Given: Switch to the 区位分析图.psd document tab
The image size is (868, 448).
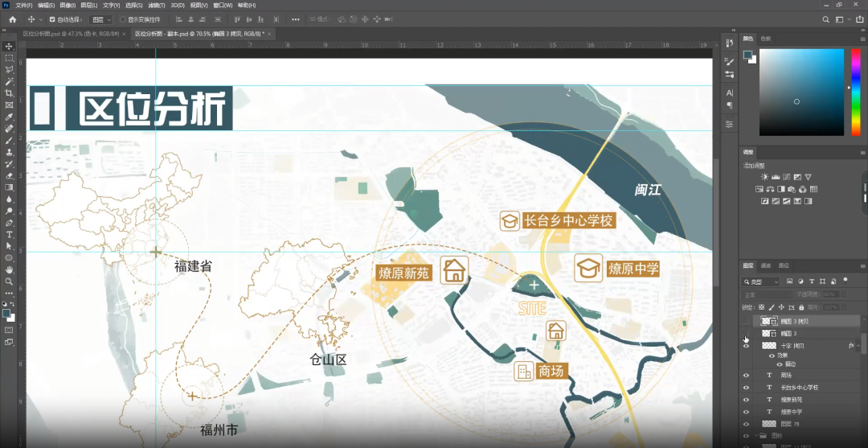Looking at the screenshot, I should (x=71, y=34).
